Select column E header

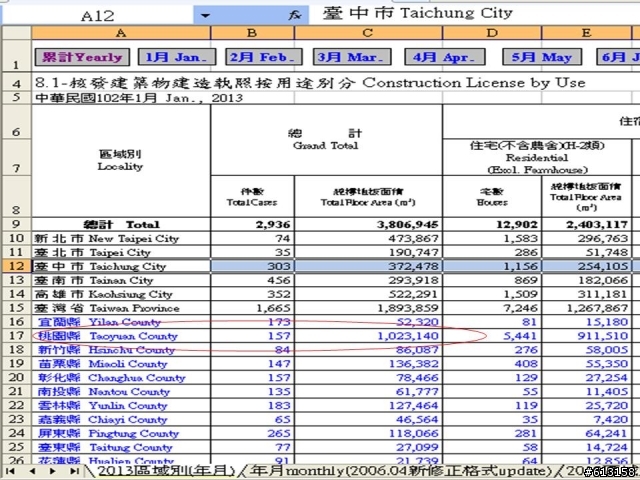click(586, 33)
